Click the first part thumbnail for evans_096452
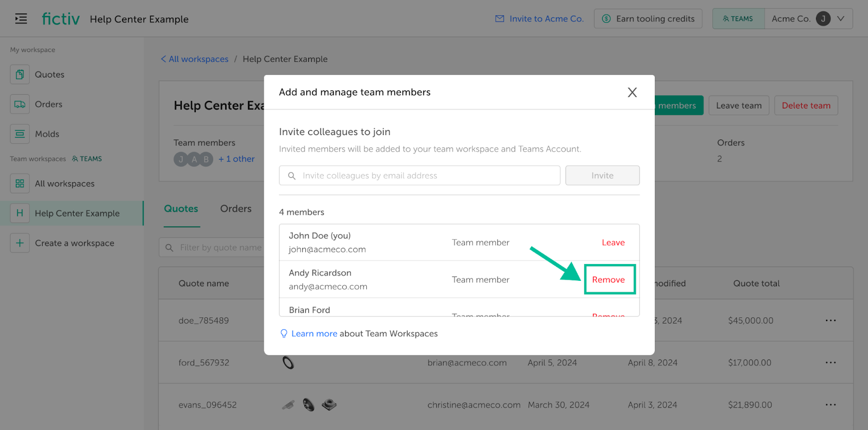 [x=288, y=405]
